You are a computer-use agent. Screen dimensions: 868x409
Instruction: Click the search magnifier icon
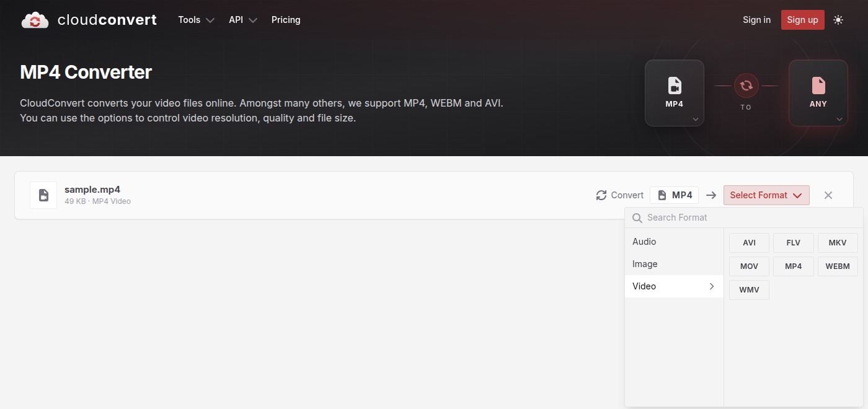(637, 218)
